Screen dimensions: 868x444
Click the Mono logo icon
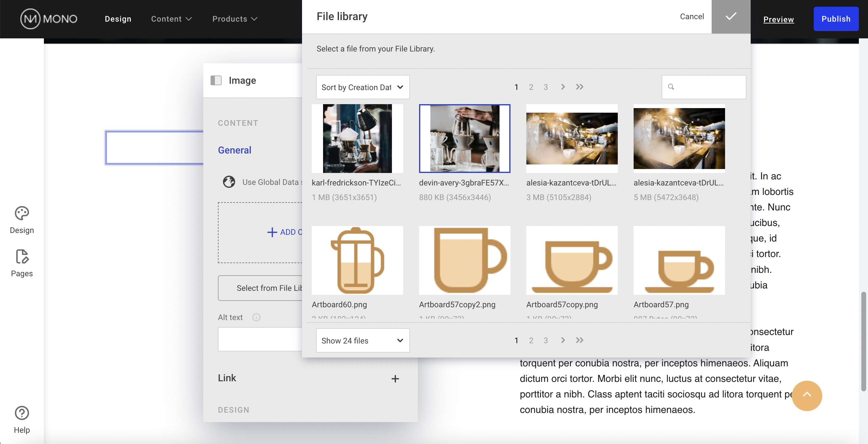point(30,19)
